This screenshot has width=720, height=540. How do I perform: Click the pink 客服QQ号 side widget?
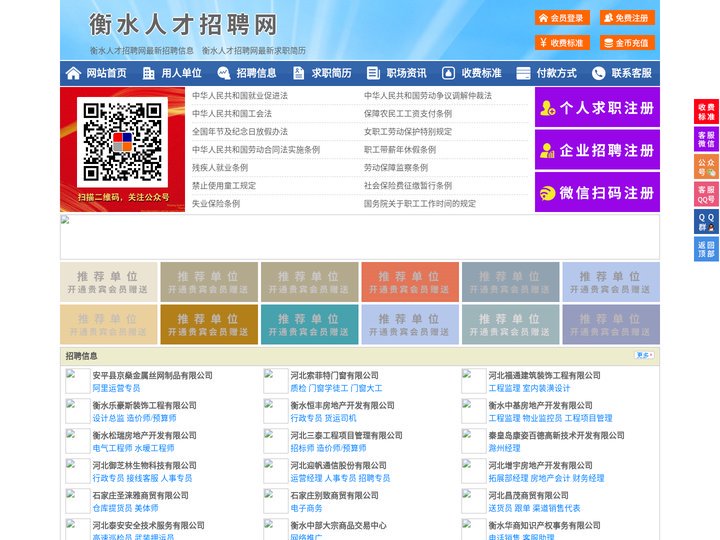pyautogui.click(x=706, y=194)
